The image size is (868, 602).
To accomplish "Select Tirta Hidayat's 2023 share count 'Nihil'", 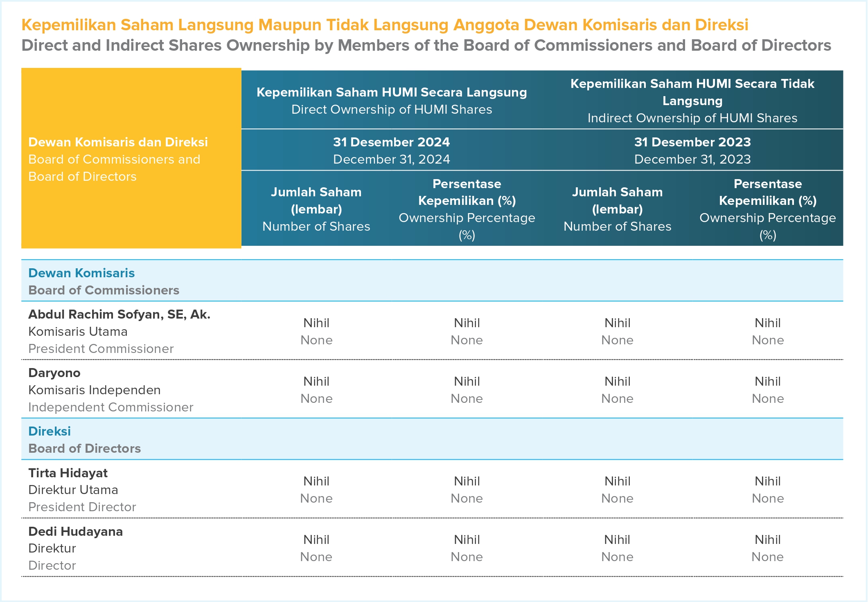I will pyautogui.click(x=618, y=481).
